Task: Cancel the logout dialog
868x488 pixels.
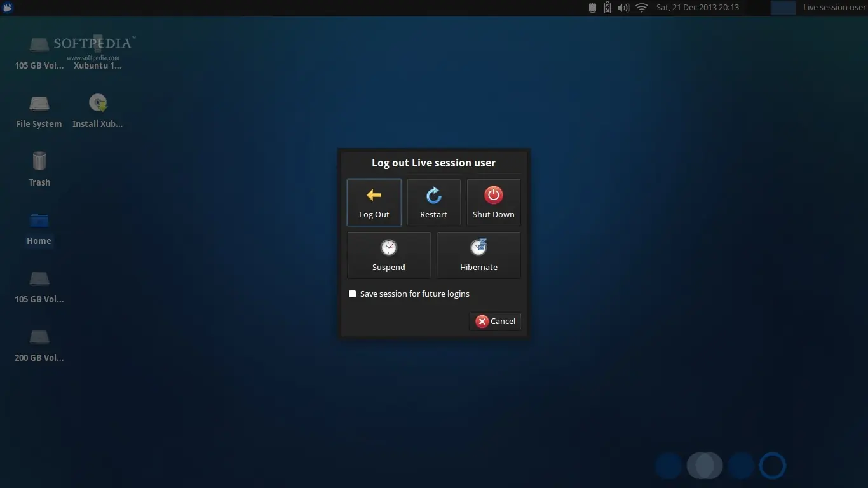Action: (496, 322)
